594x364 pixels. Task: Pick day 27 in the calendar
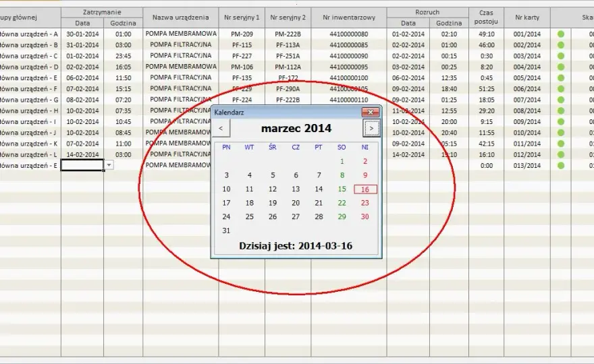(x=296, y=217)
